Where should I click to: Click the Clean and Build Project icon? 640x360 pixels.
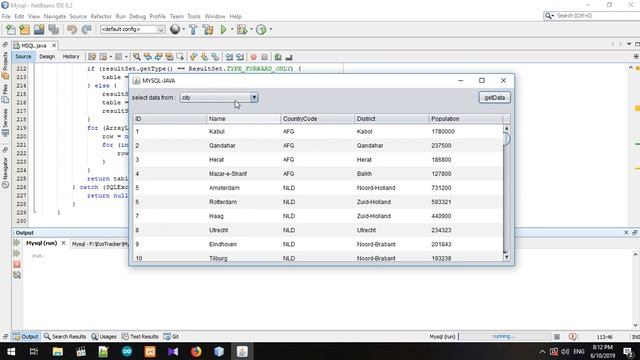pos(208,29)
